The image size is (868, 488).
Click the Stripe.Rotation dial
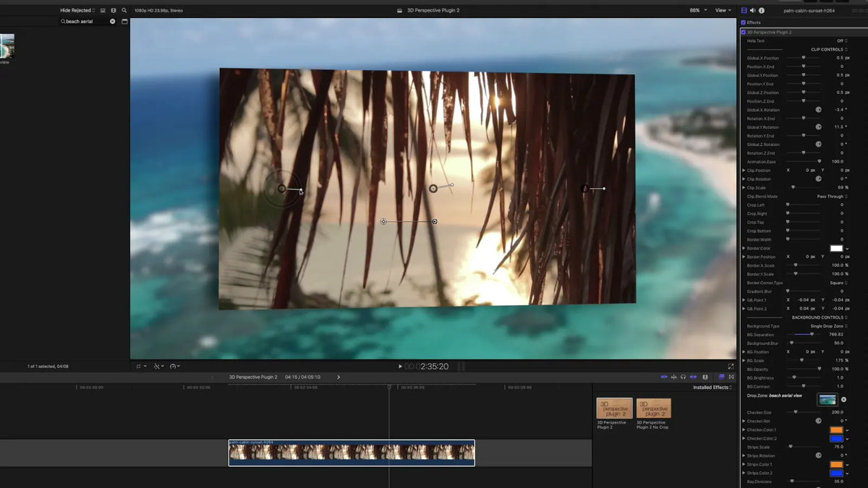[x=819, y=455]
